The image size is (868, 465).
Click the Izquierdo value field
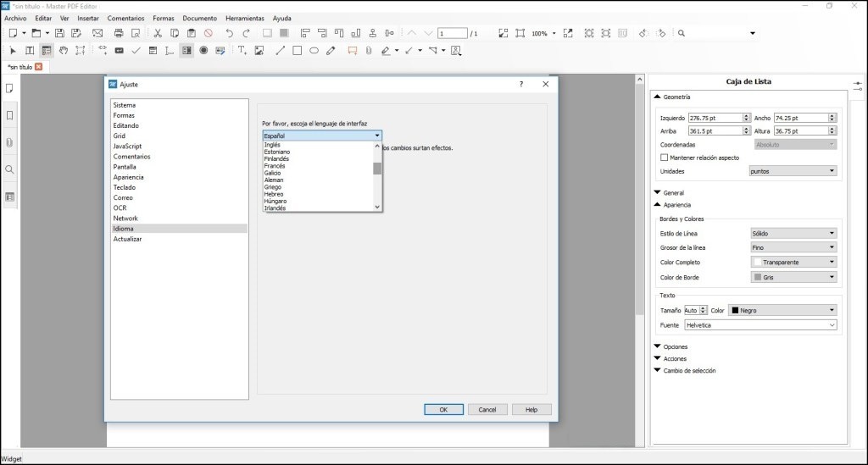click(x=715, y=118)
